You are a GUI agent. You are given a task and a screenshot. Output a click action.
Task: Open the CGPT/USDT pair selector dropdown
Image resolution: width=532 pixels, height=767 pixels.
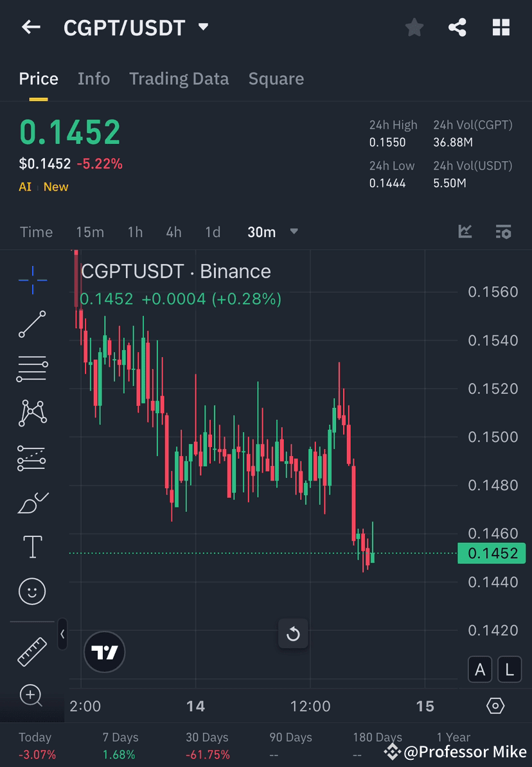coord(202,27)
